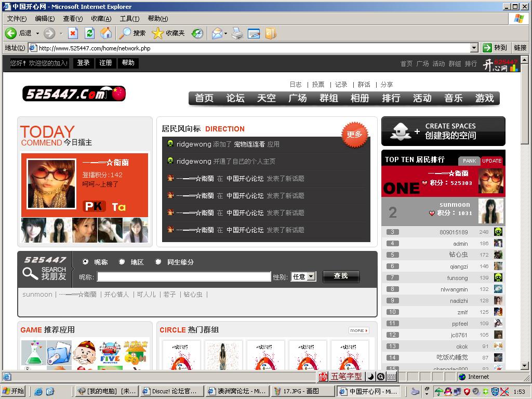Select the 昵称 radio button

point(85,262)
